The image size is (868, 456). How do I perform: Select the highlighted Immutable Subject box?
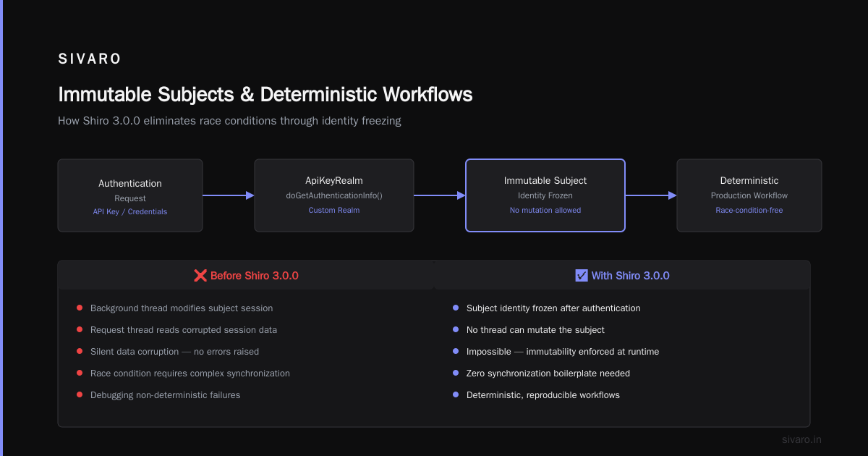[545, 195]
